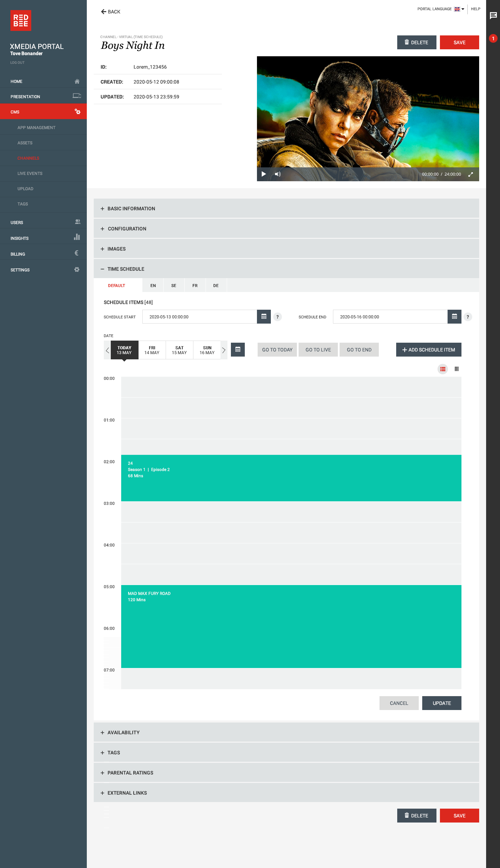Image resolution: width=500 pixels, height=868 pixels.
Task: Click Go To Live button
Action: pos(318,350)
